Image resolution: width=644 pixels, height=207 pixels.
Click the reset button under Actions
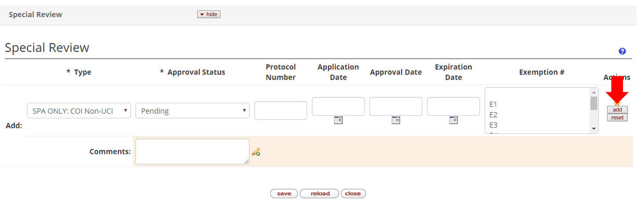(617, 117)
